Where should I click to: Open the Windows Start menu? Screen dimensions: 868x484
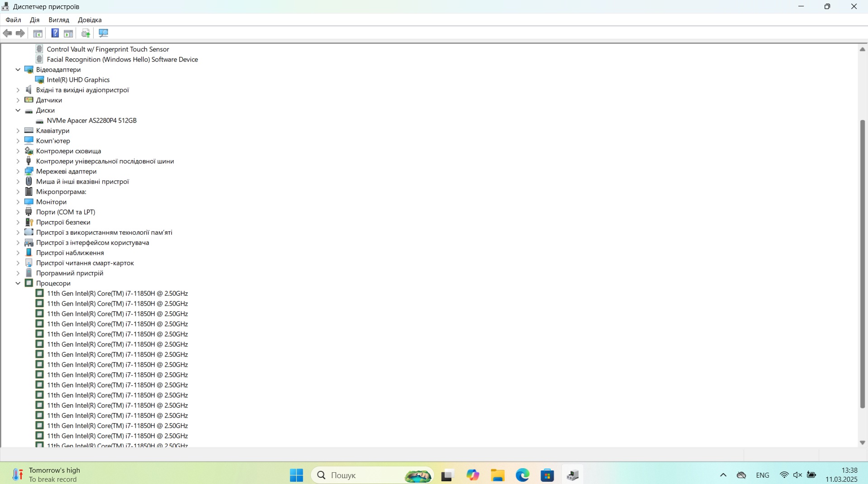297,475
